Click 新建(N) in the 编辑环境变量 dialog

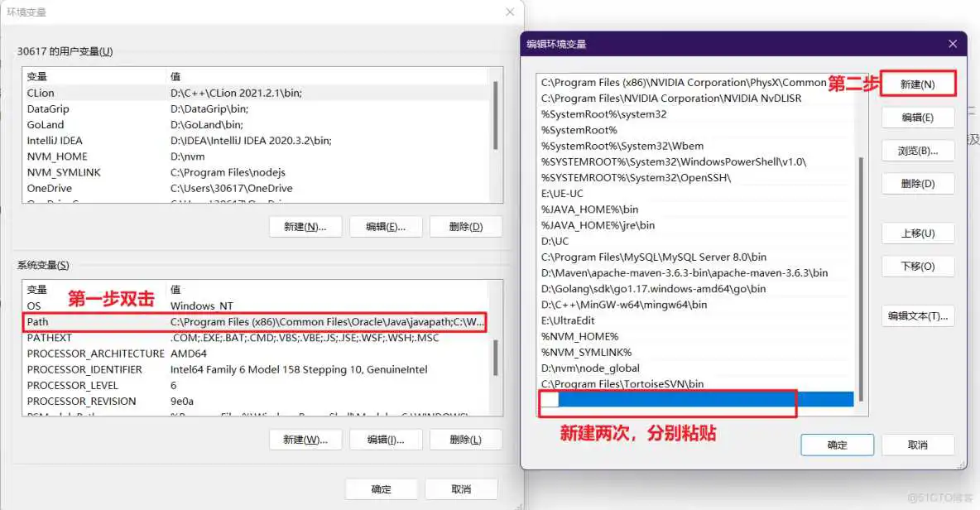point(918,82)
